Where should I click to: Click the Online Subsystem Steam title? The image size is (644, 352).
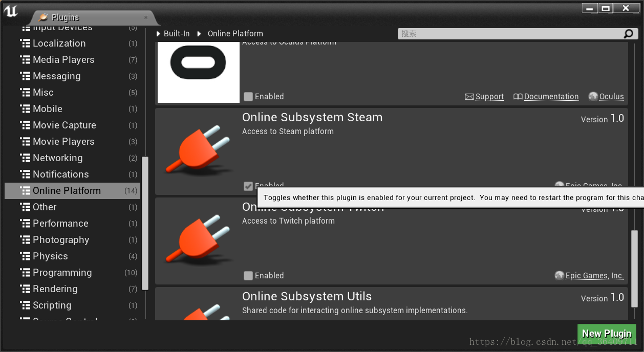coord(312,118)
